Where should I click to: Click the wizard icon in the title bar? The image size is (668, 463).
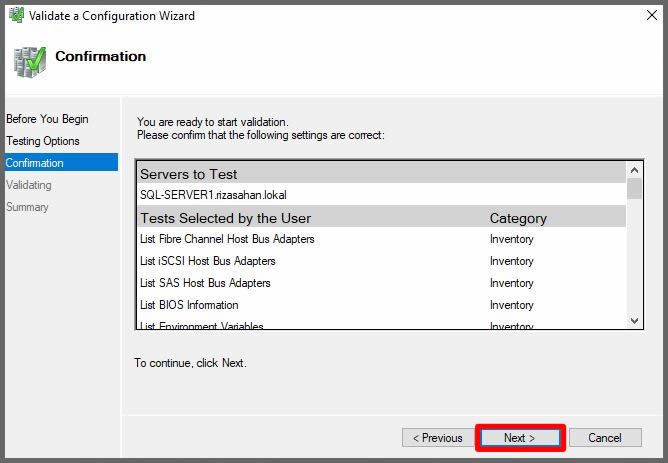click(x=16, y=15)
